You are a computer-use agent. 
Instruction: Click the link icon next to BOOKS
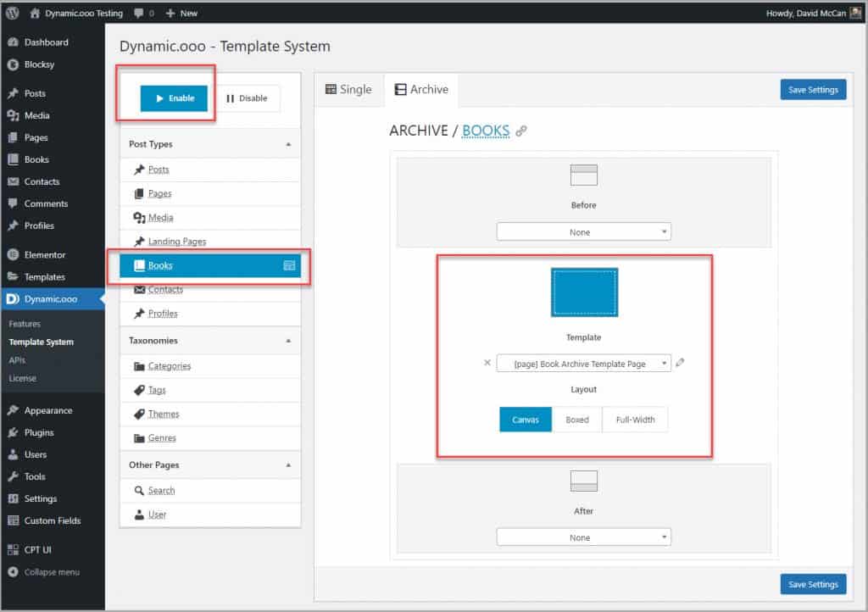click(521, 131)
